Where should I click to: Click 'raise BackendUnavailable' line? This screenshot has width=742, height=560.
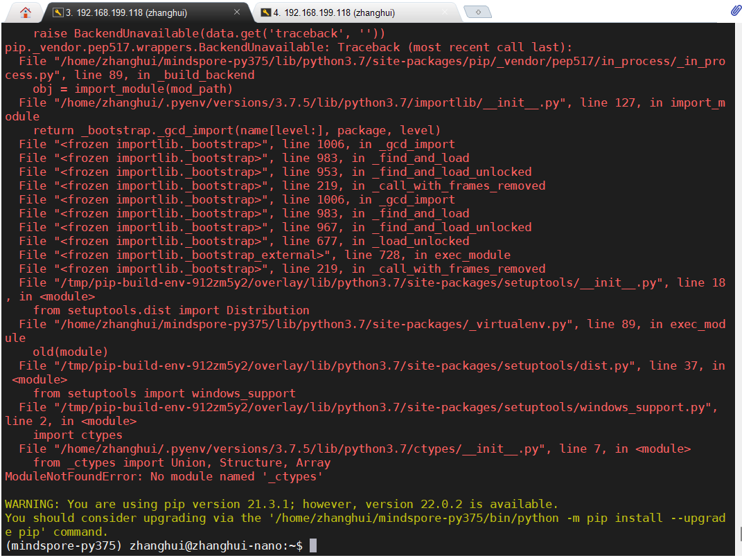[x=209, y=34]
